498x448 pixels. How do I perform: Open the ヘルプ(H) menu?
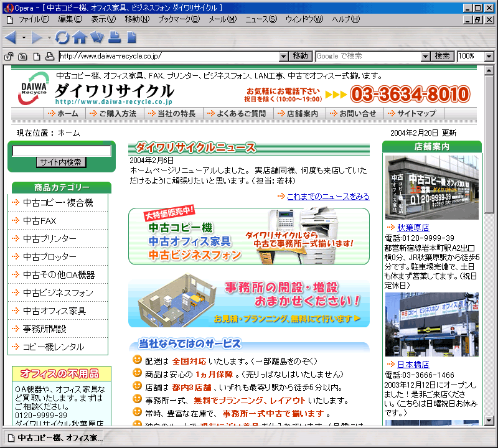346,20
